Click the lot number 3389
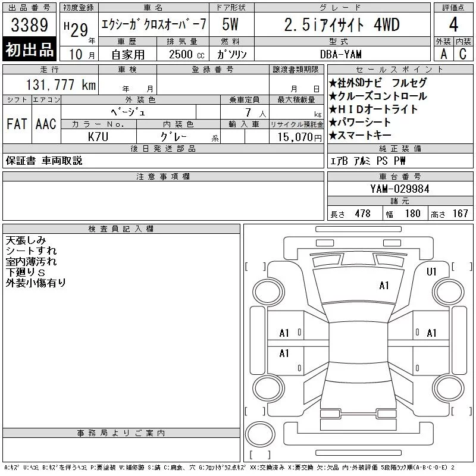Image resolution: width=476 pixels, height=476 pixels. [29, 24]
